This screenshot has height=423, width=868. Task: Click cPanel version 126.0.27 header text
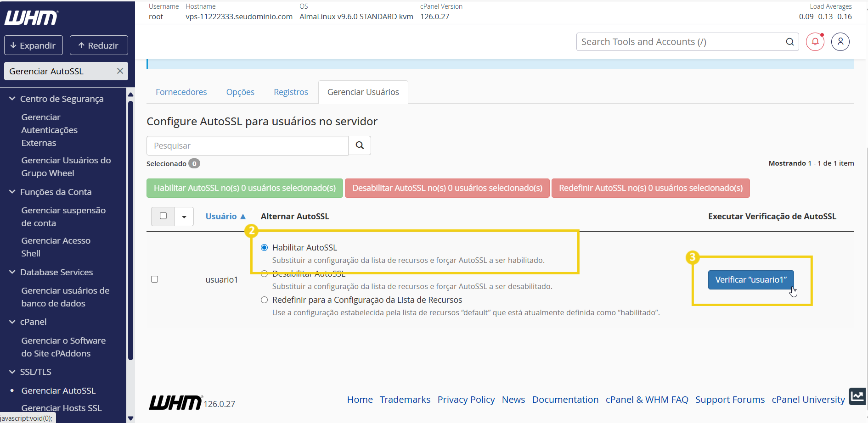(435, 17)
